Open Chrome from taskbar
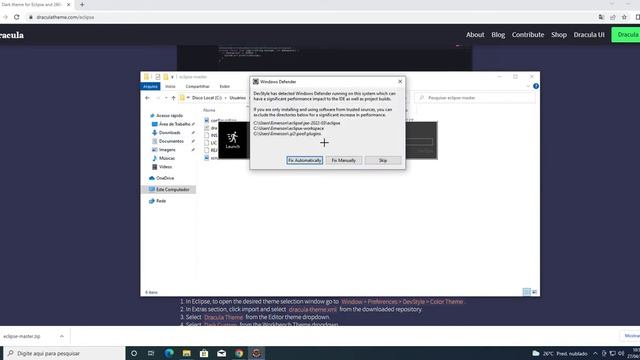 (x=239, y=353)
